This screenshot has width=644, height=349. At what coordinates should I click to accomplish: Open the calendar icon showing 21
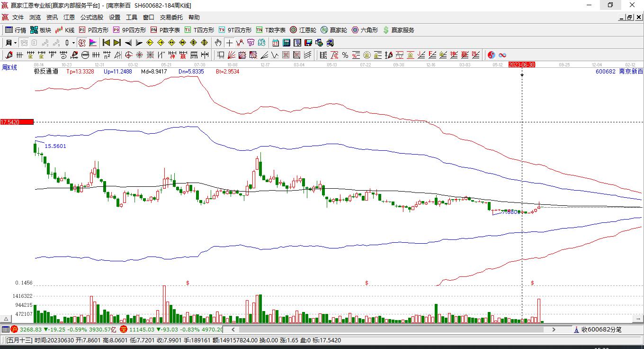[275, 43]
